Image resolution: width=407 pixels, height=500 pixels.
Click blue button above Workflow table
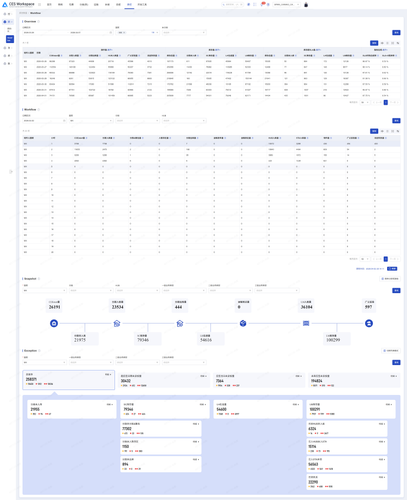point(374,131)
